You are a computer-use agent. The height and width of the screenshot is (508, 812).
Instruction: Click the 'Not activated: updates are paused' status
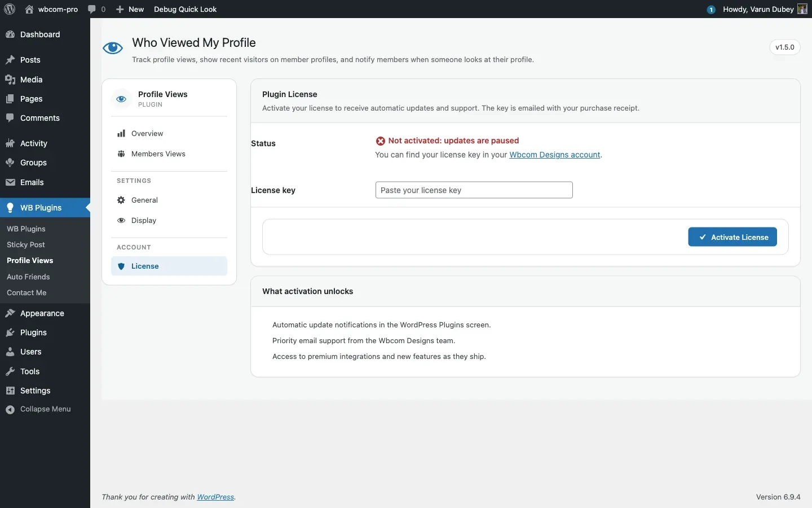448,141
